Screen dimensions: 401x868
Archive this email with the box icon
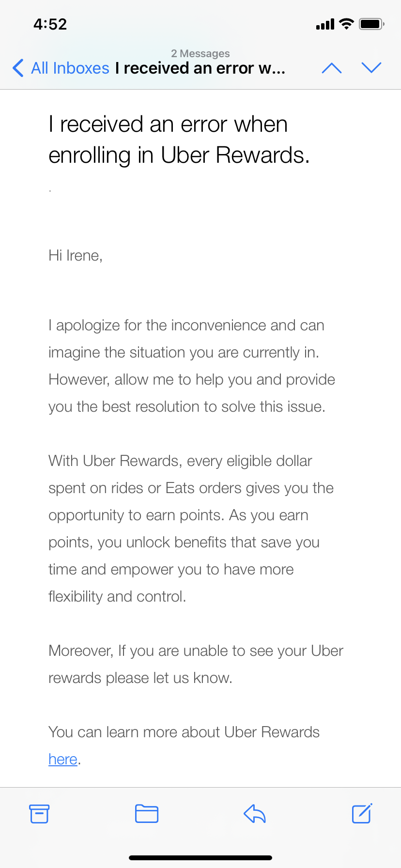pyautogui.click(x=39, y=814)
